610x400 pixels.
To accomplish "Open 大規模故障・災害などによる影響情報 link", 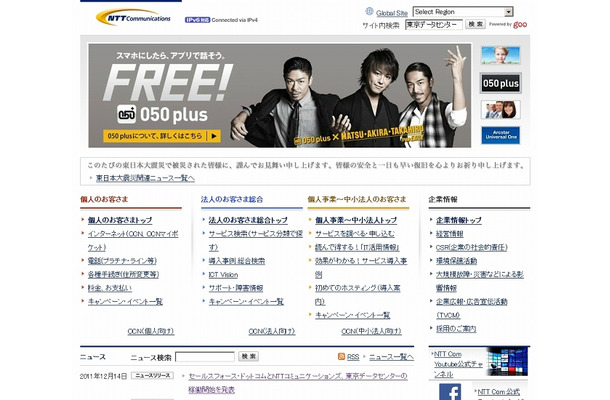I will 480,281.
